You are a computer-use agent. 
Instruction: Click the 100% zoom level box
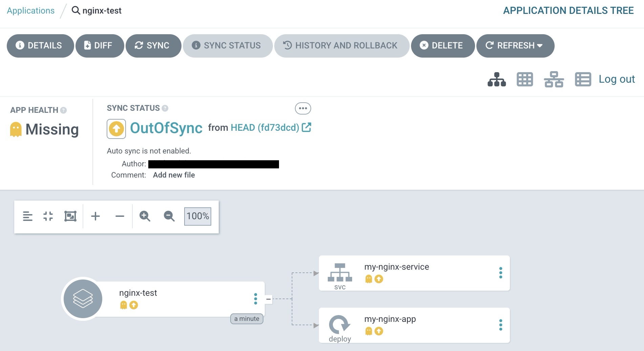pos(198,216)
